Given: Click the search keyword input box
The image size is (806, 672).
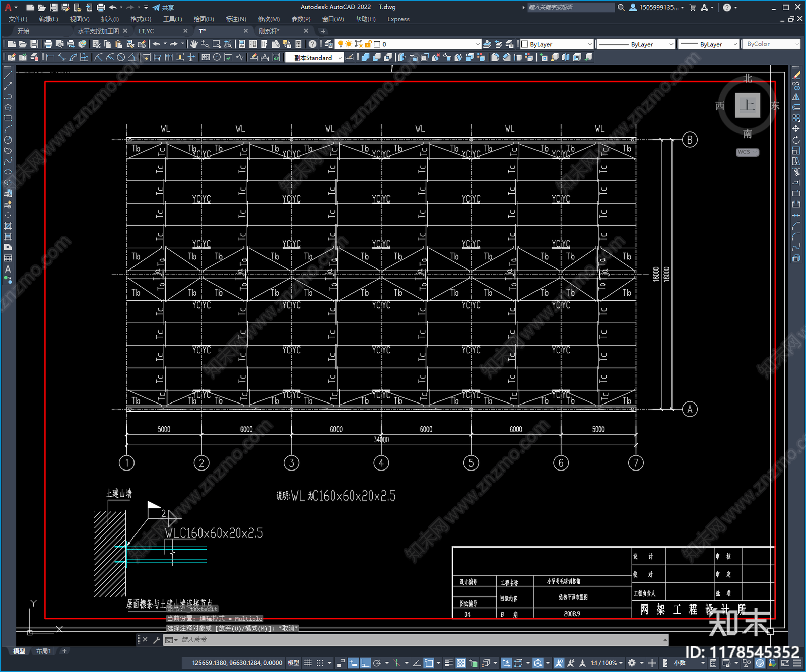Looking at the screenshot, I should coord(571,7).
